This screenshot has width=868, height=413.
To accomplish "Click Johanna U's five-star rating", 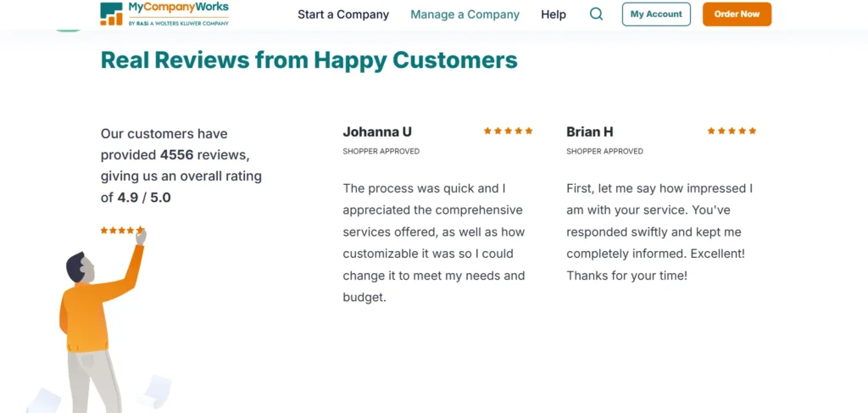I will click(x=508, y=131).
